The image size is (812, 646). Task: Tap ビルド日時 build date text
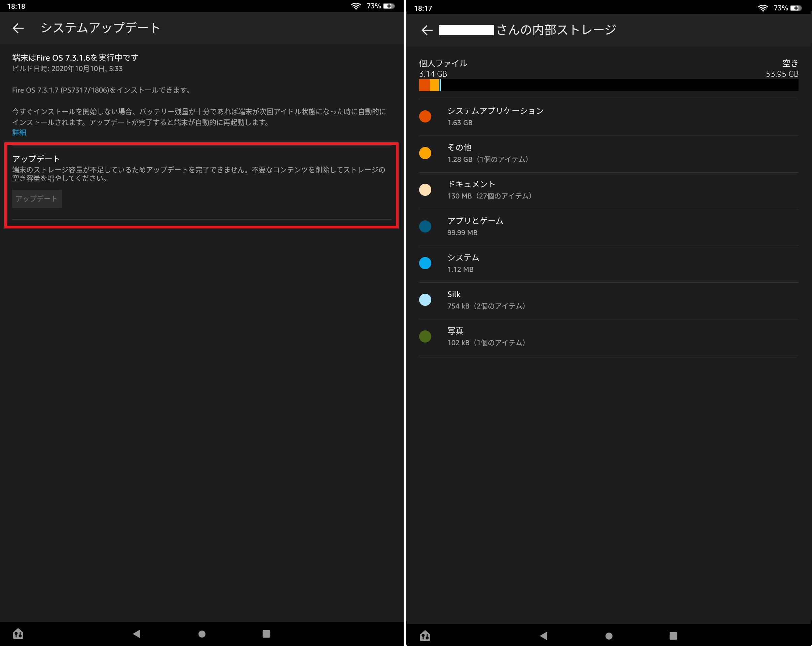[67, 69]
